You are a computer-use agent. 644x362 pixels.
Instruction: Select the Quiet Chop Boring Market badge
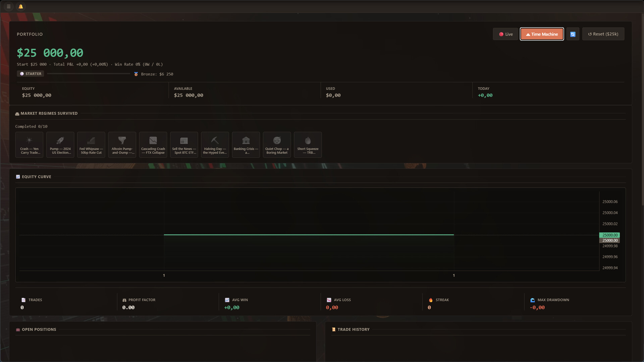277,145
